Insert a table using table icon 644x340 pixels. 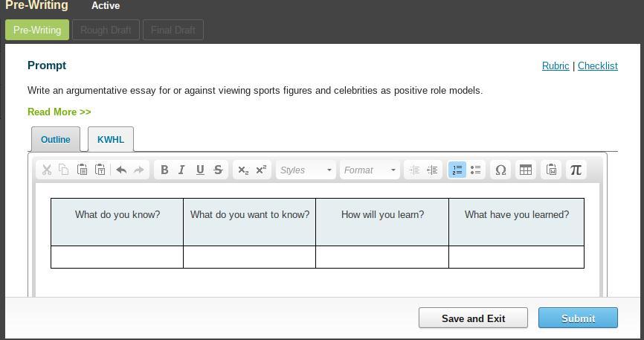[x=526, y=170]
